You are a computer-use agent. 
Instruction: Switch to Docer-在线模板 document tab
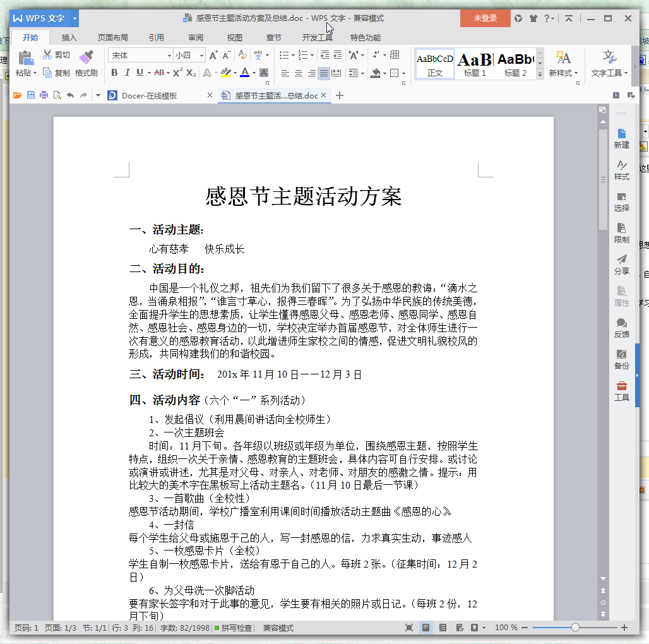click(149, 95)
